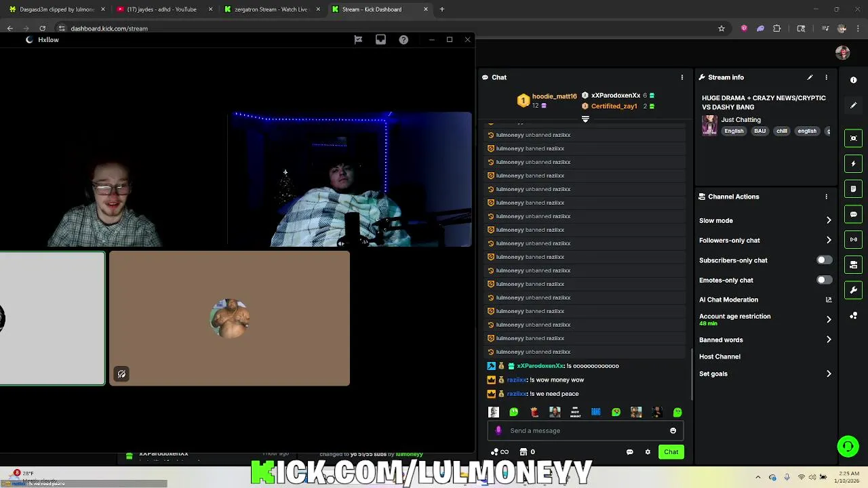Click the flag icon in Hxllow window
The height and width of the screenshot is (488, 868).
358,40
